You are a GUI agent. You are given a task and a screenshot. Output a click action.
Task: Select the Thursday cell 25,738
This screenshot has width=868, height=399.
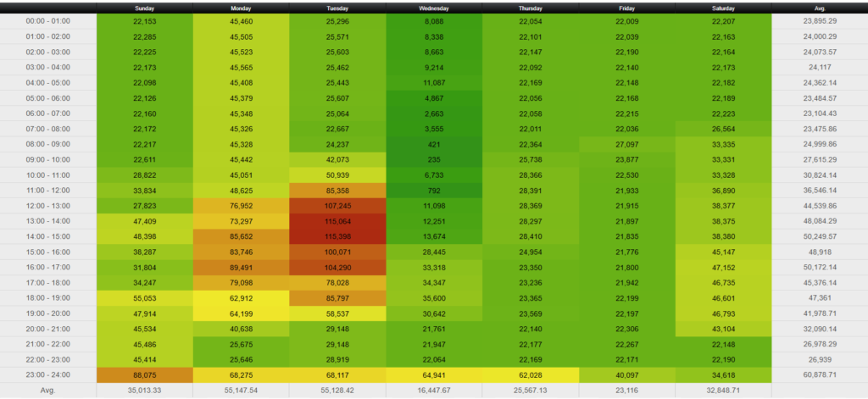point(531,159)
